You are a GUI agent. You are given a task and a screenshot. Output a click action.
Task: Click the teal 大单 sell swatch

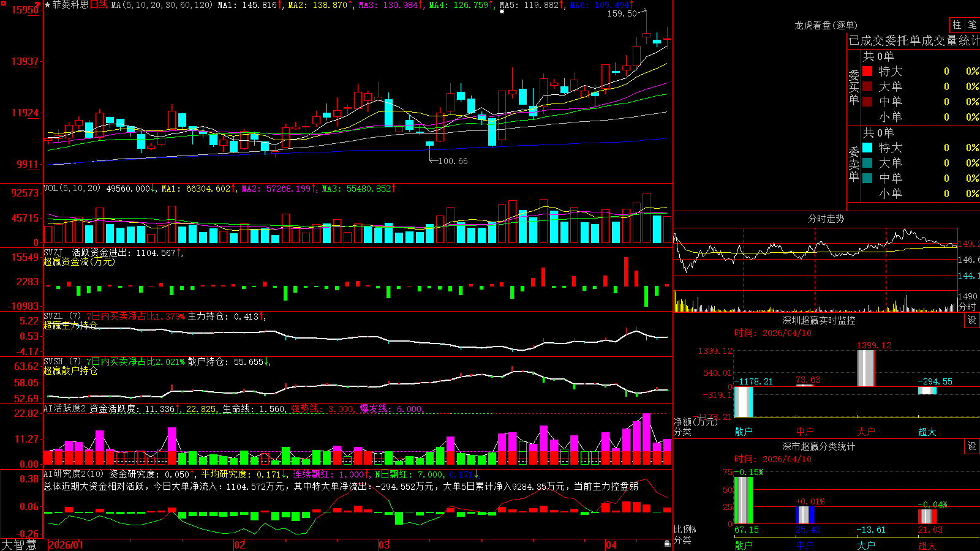[867, 163]
